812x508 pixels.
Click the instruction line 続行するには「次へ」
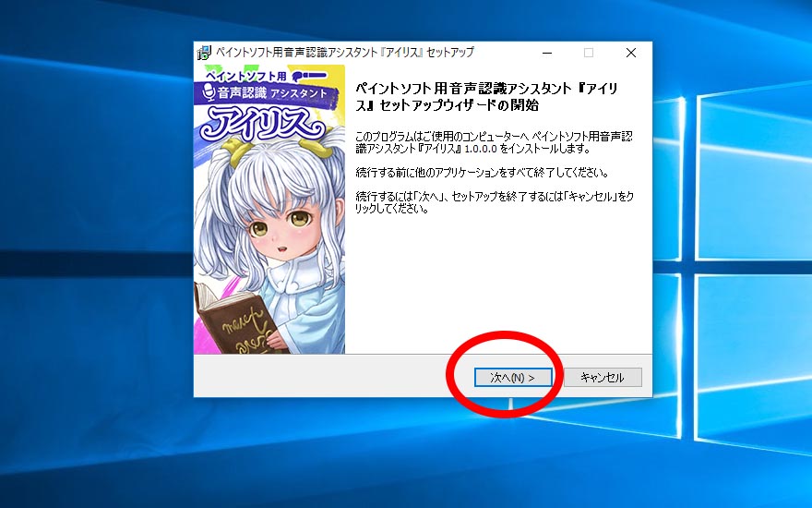(x=402, y=197)
